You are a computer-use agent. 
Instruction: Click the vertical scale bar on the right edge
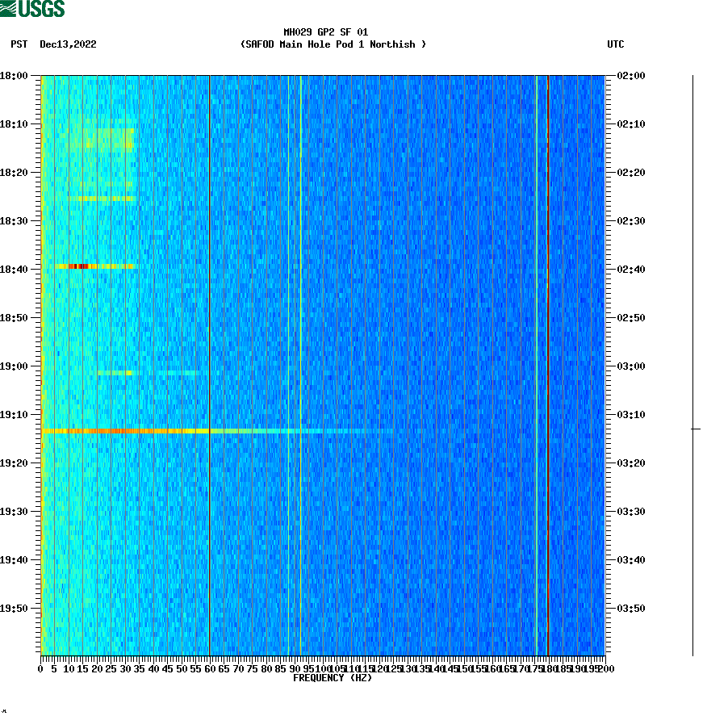(692, 363)
